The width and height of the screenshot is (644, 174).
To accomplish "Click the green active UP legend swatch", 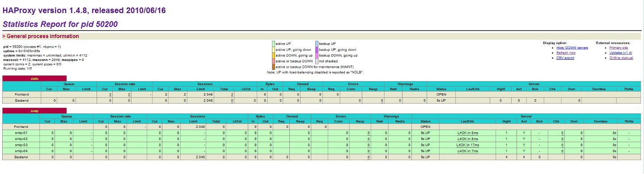I will (x=273, y=43).
